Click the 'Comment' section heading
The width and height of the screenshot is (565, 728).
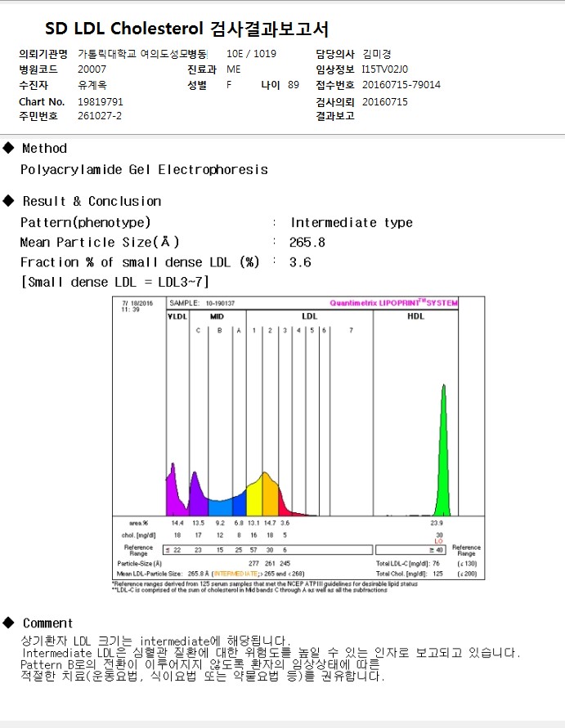click(x=48, y=623)
